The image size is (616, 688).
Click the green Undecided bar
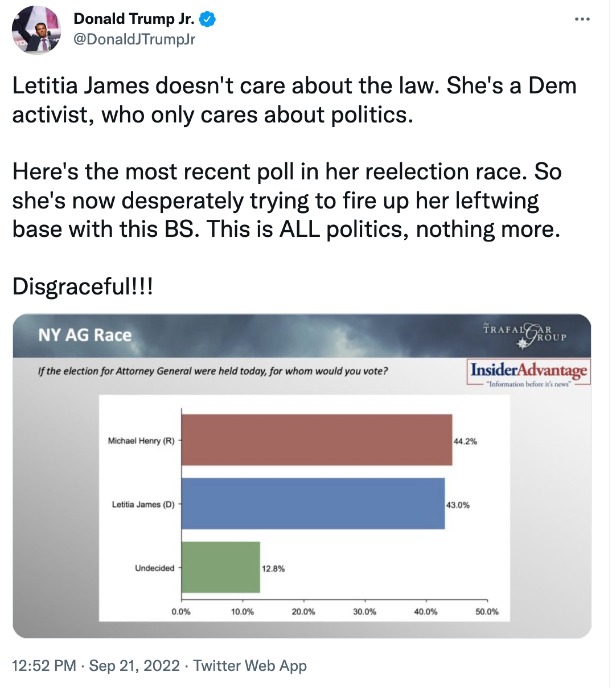221,567
